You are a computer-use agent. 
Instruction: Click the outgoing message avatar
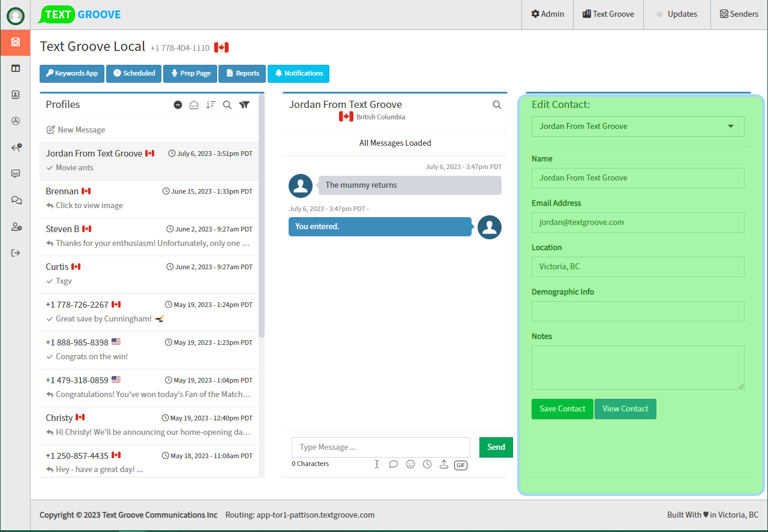click(490, 227)
